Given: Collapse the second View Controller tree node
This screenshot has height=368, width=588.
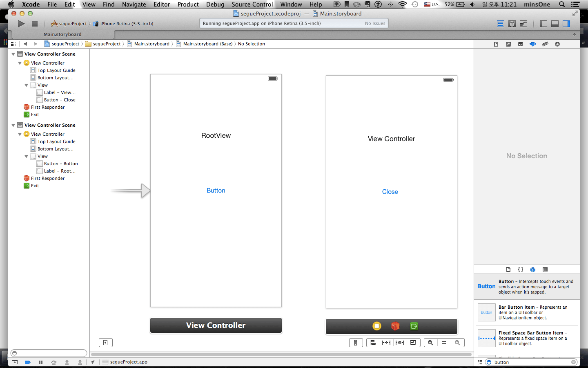Looking at the screenshot, I should point(20,134).
